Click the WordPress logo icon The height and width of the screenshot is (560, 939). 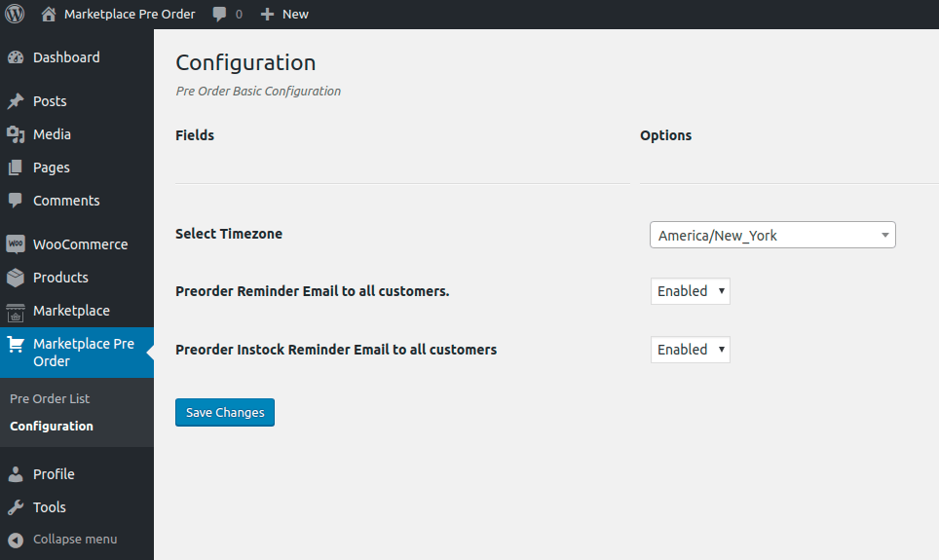15,14
